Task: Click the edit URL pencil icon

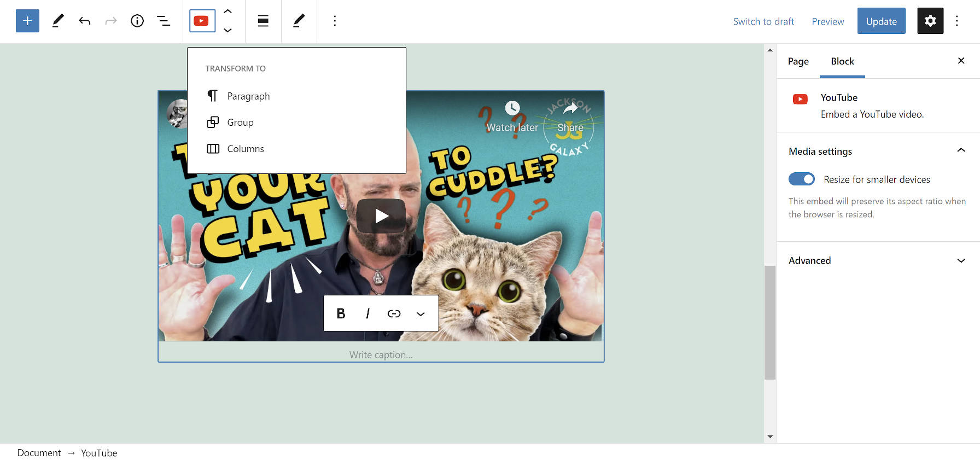Action: point(299,21)
